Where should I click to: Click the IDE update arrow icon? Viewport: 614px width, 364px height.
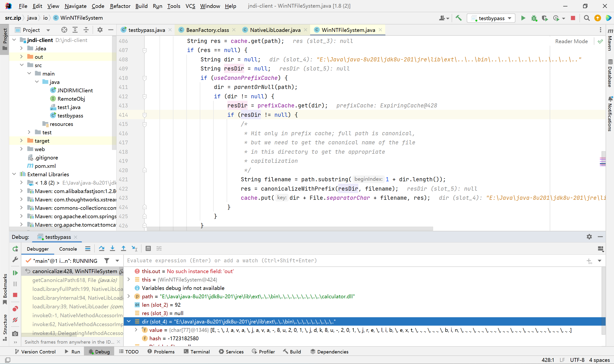[x=597, y=18]
